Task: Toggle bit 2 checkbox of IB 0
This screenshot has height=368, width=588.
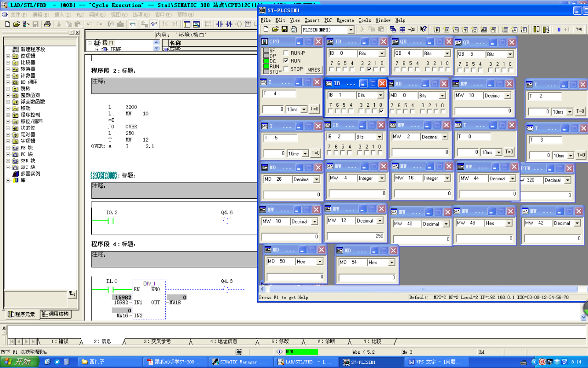Action: tap(369, 69)
